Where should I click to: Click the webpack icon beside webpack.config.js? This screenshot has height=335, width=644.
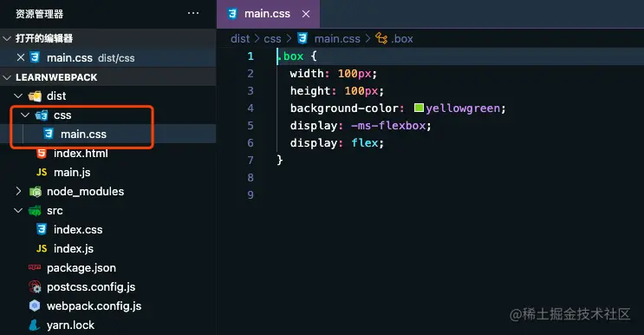35,305
